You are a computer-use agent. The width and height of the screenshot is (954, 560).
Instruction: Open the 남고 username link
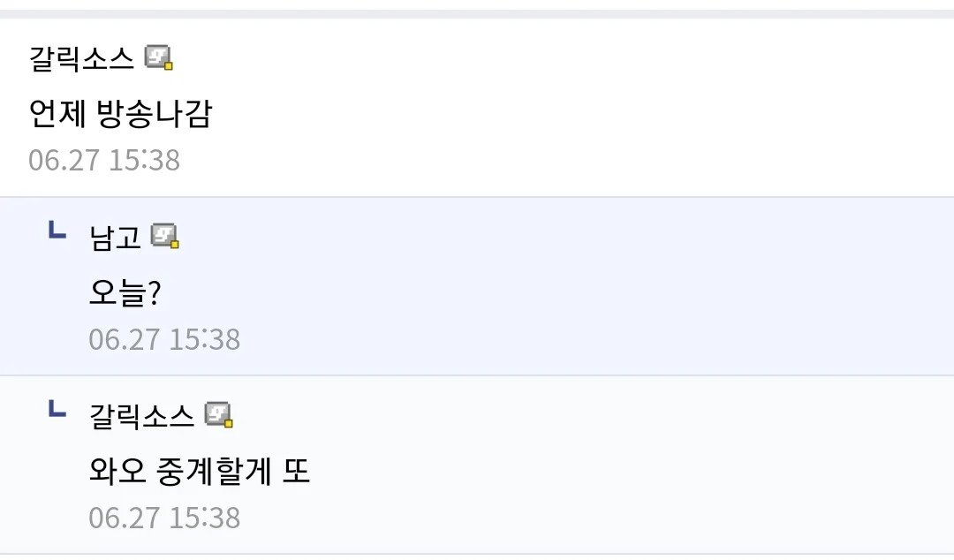tap(115, 237)
